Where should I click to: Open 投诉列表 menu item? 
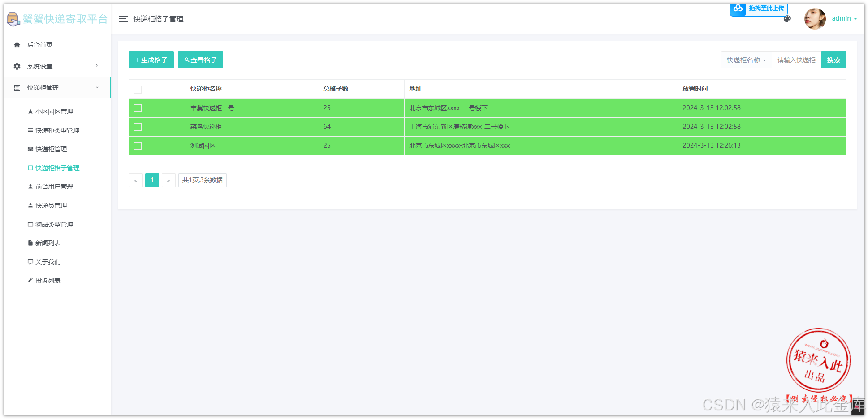48,281
